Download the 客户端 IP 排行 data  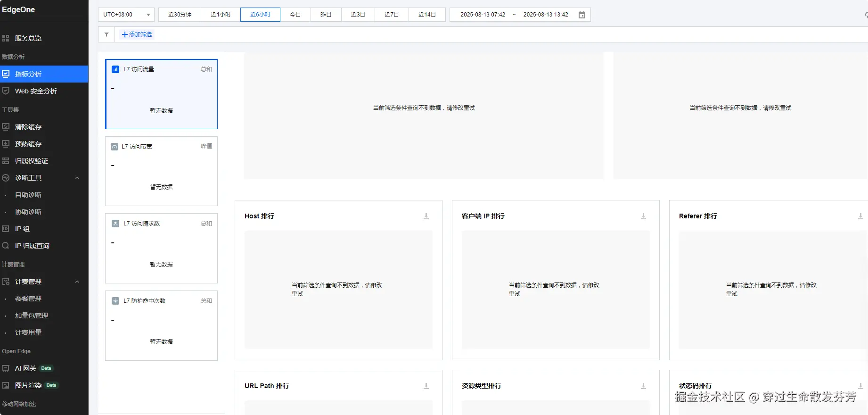(643, 216)
